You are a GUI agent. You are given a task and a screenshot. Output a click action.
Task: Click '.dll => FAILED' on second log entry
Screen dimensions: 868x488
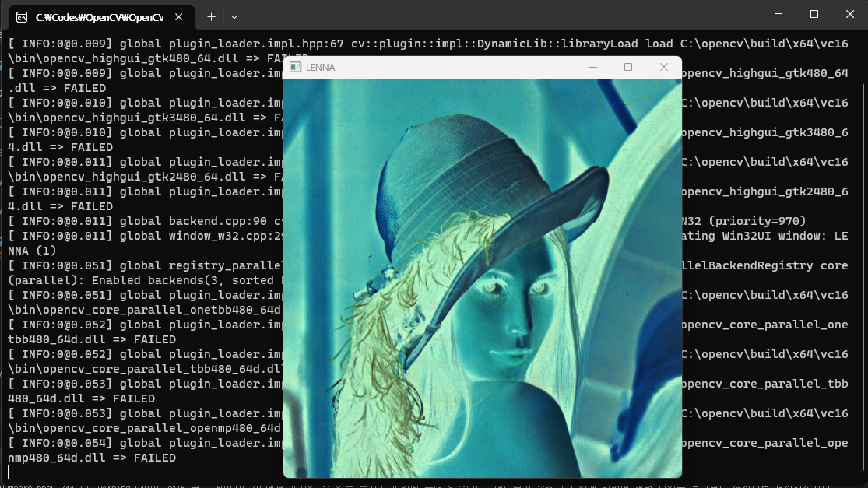[x=57, y=88]
